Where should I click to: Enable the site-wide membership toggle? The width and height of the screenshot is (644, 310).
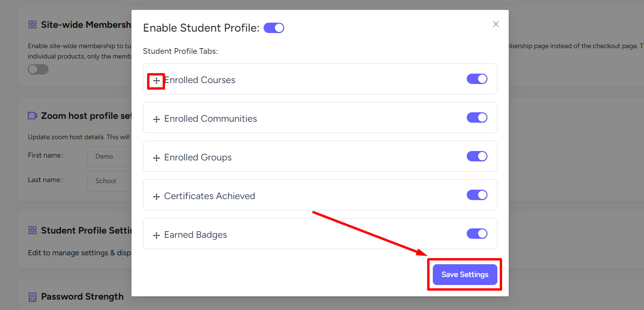pyautogui.click(x=38, y=69)
